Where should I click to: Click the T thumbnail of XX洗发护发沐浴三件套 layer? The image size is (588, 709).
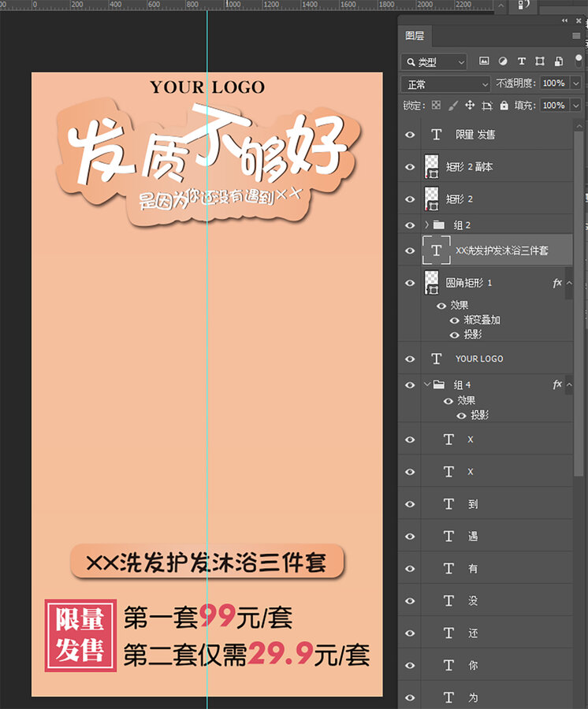point(436,250)
